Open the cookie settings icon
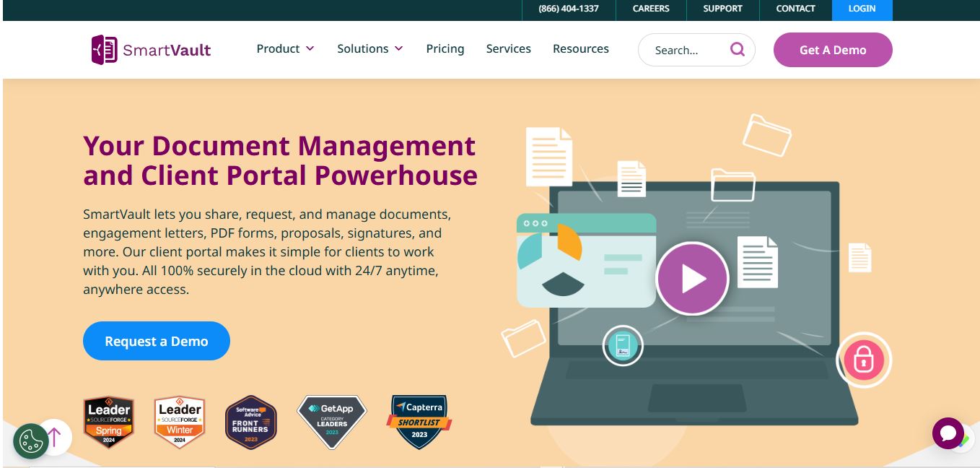This screenshot has height=468, width=980. [x=30, y=441]
